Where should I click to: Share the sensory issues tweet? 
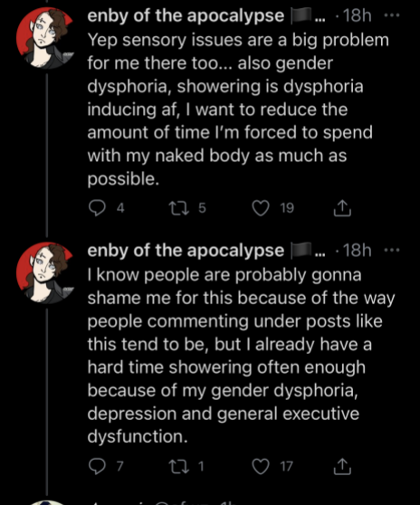pos(342,208)
